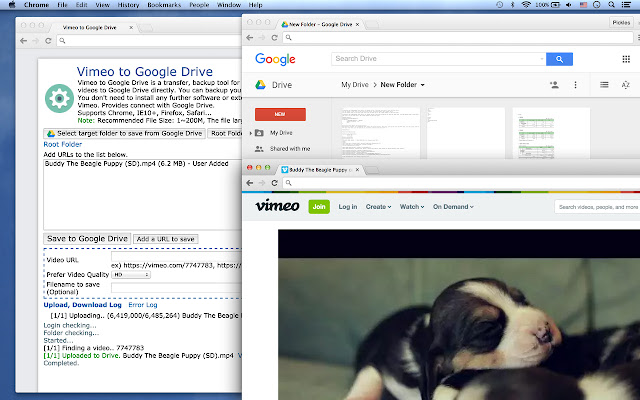The width and height of the screenshot is (640, 400).
Task: Click the Pickles profile button in Chrome
Action: [x=621, y=22]
